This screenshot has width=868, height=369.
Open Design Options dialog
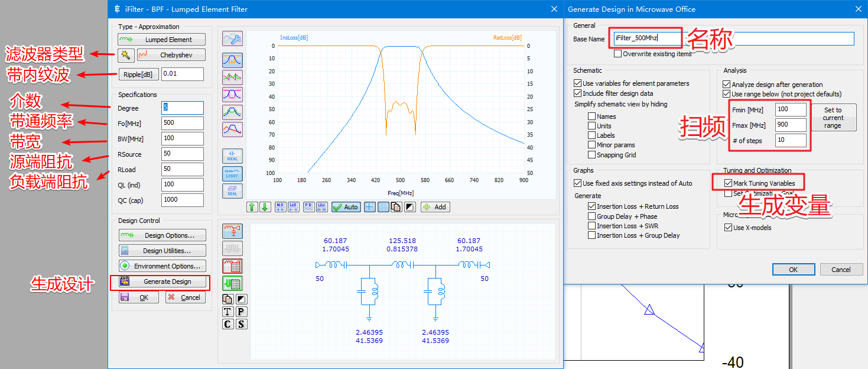click(x=162, y=235)
